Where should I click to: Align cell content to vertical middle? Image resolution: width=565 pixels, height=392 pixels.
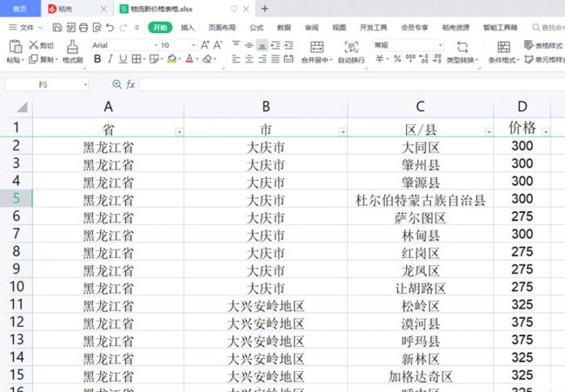pyautogui.click(x=249, y=45)
